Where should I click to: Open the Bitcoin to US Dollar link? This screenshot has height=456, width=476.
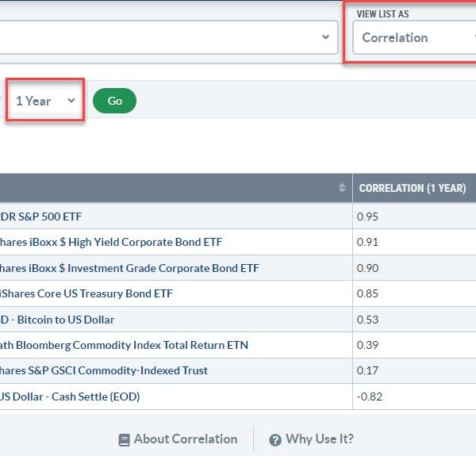click(x=57, y=320)
